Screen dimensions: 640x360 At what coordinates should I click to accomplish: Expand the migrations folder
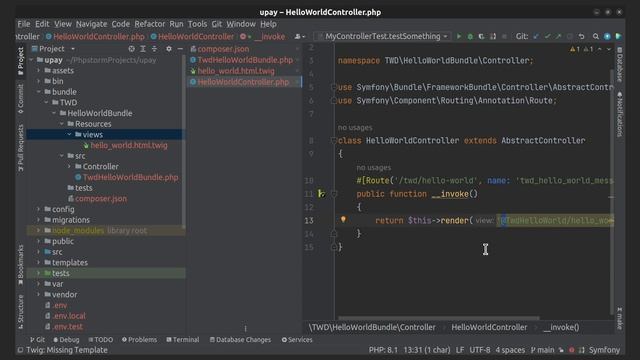pyautogui.click(x=39, y=220)
